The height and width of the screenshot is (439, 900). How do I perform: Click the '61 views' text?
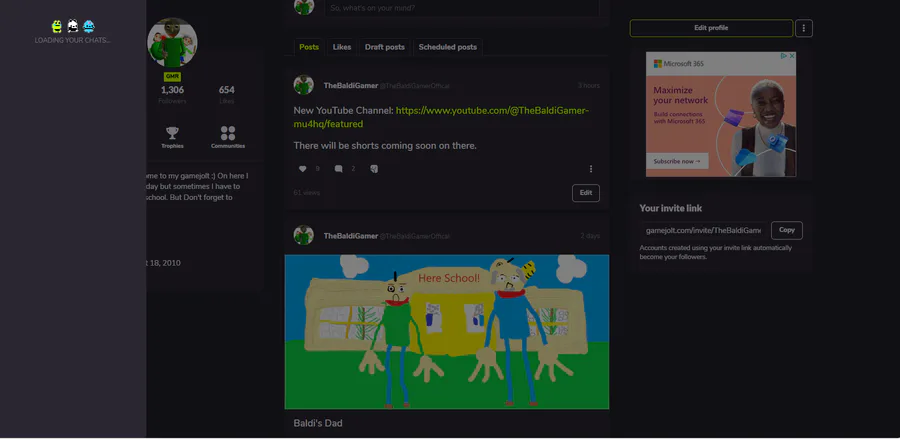tap(307, 193)
